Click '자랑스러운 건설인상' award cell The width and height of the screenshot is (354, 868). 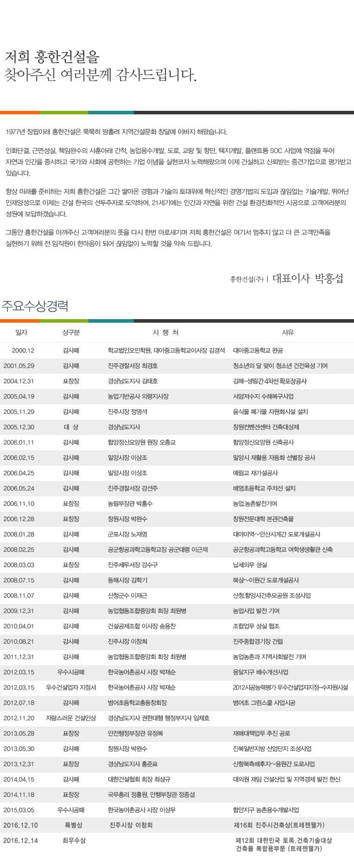click(71, 718)
